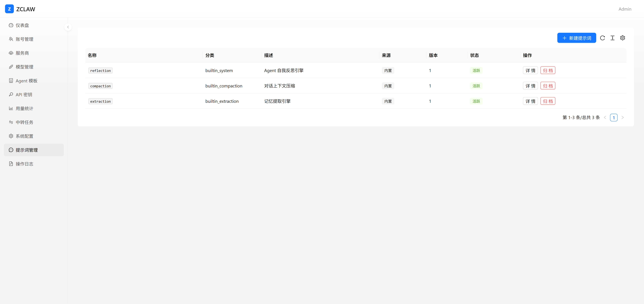The image size is (644, 304).
Task: Open column settings gear icon
Action: (622, 38)
